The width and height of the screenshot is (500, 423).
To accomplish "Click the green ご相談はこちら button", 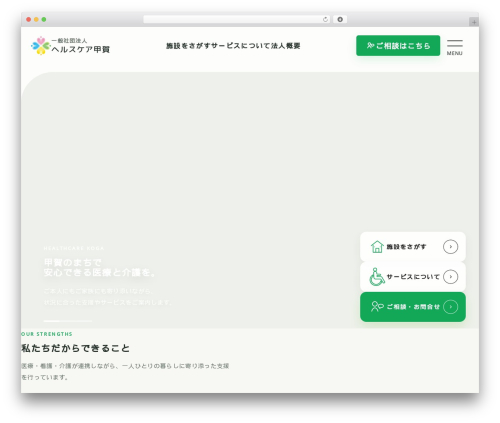I will pos(398,46).
